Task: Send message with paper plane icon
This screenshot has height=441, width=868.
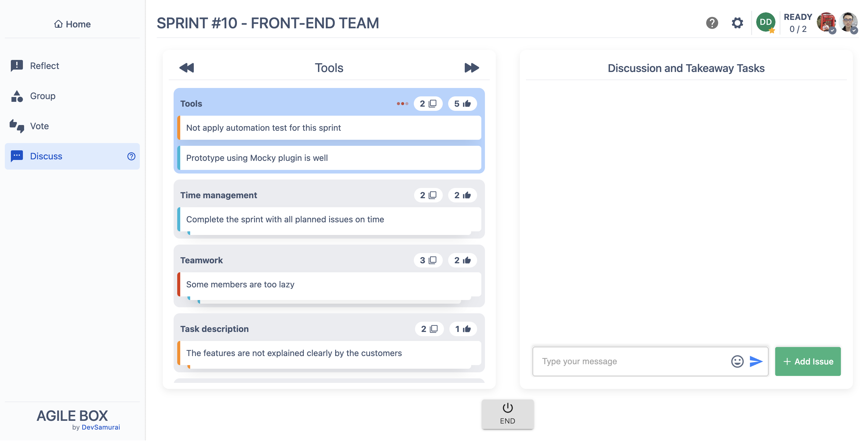Action: pos(756,361)
